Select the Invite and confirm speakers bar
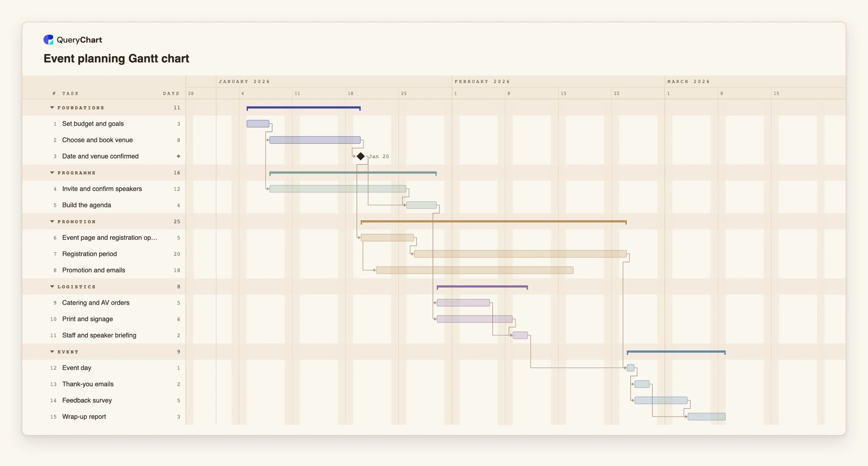The width and height of the screenshot is (868, 466). [338, 189]
